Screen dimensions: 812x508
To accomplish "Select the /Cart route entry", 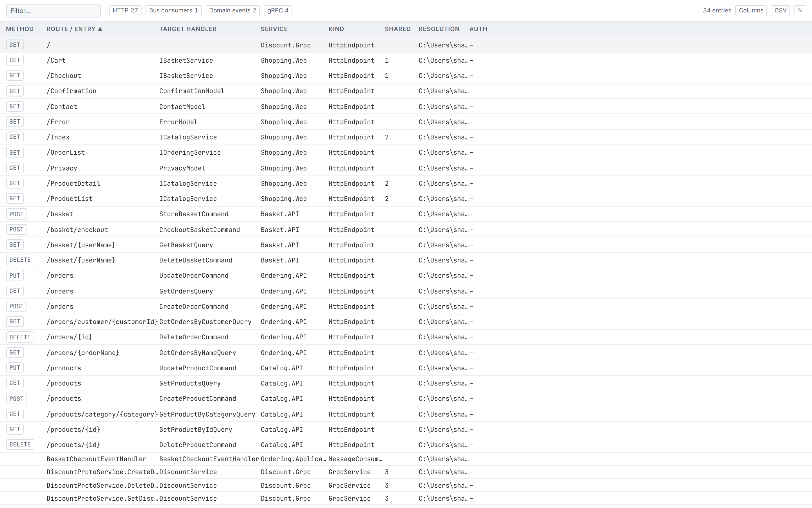I will tap(56, 60).
